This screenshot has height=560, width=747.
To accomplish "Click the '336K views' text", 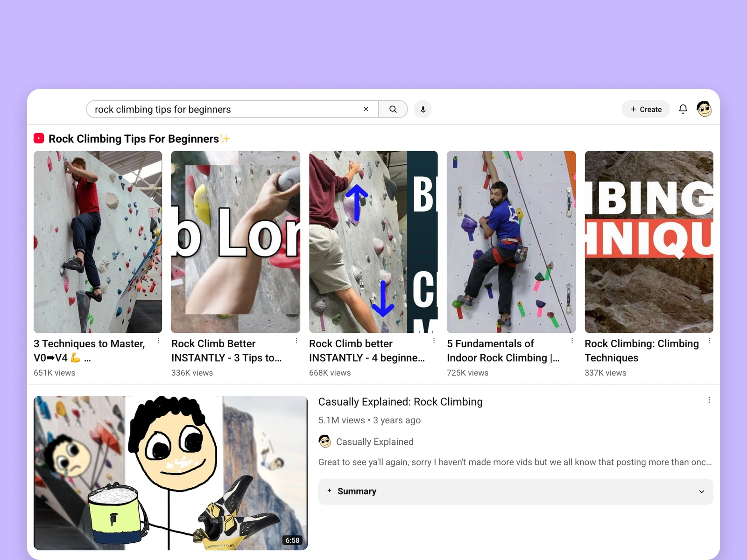I will click(x=192, y=373).
